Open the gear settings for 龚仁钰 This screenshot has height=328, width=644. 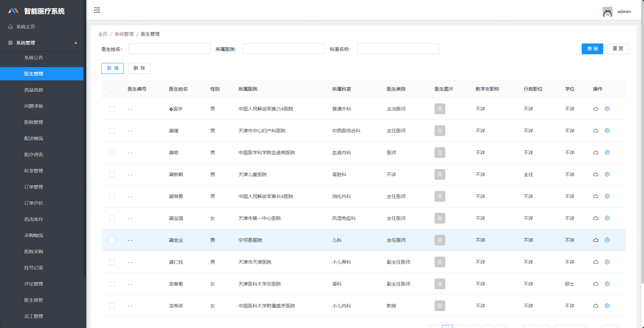pyautogui.click(x=607, y=262)
